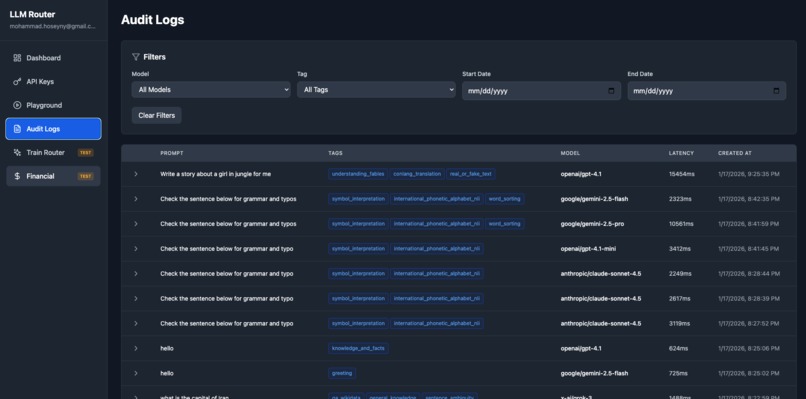806x399 pixels.
Task: Click the openai/gpt-4.1-mini model cell
Action: pyautogui.click(x=589, y=249)
